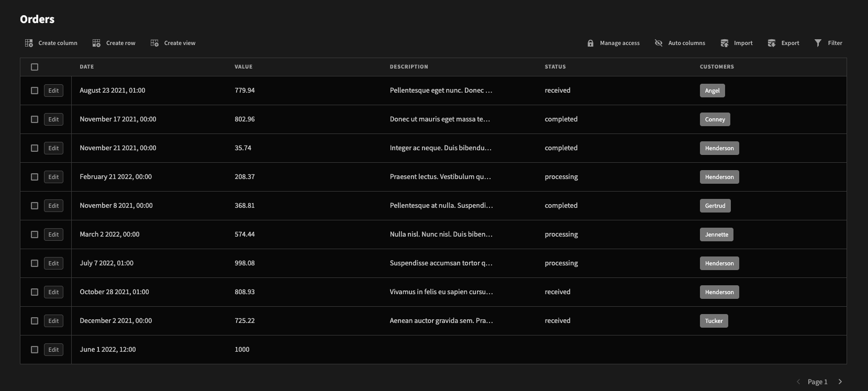Select the November 17 2021 row checkbox

[x=35, y=119]
